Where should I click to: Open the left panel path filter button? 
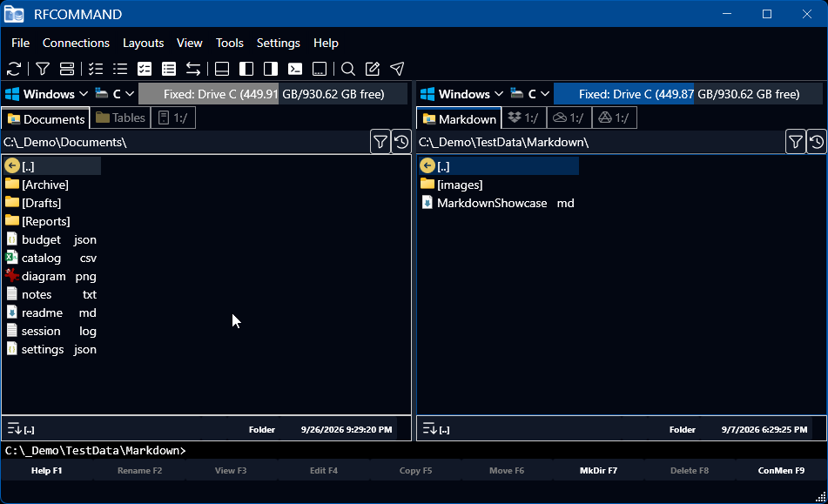pos(380,142)
